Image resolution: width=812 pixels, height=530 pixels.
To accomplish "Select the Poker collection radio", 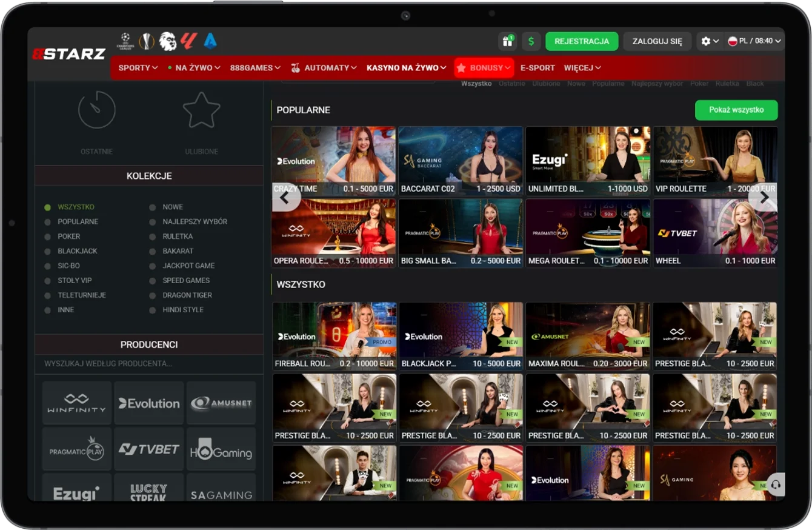I will [x=47, y=236].
